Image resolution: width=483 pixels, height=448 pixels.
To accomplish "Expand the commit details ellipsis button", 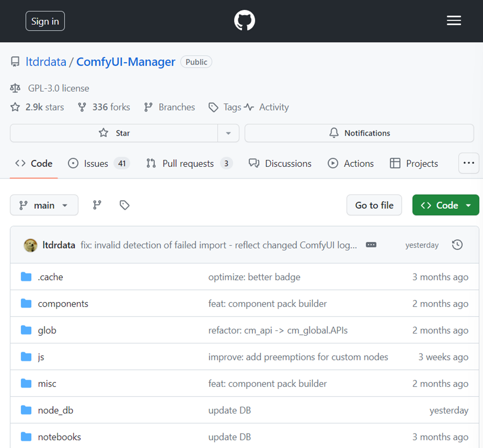I will click(371, 245).
